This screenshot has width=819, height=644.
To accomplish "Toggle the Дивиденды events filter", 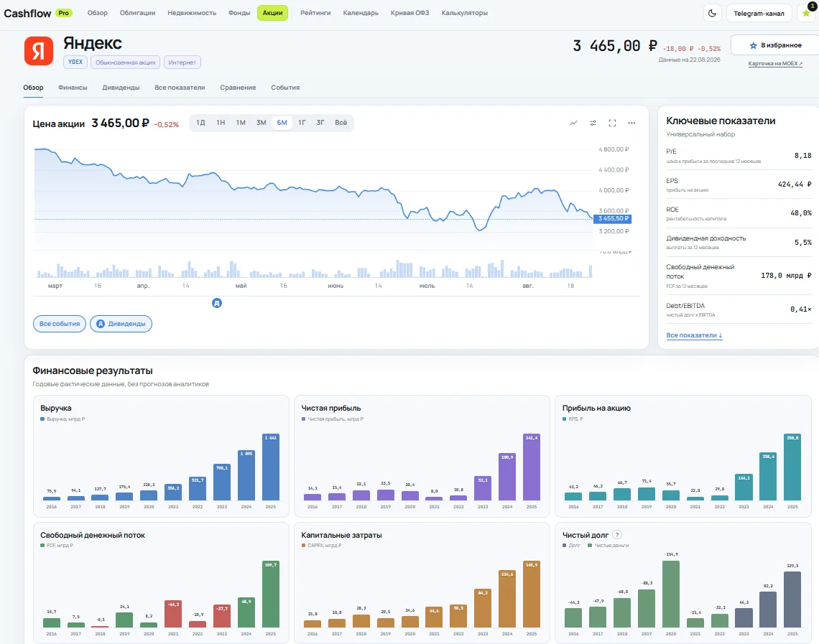I will click(x=121, y=324).
